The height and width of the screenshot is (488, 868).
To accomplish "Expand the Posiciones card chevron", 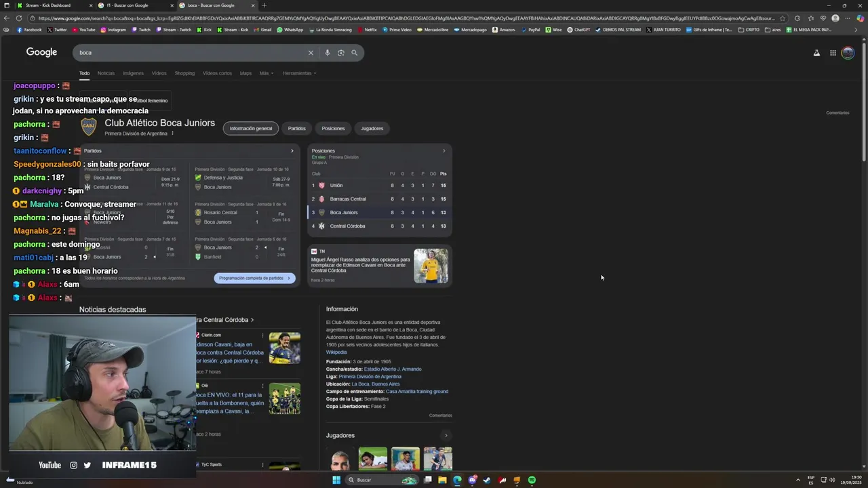I will tap(444, 151).
